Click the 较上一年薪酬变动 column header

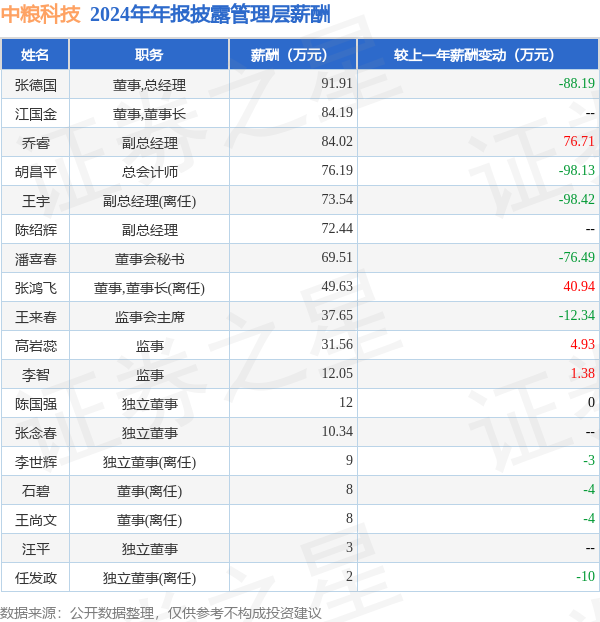point(478,54)
